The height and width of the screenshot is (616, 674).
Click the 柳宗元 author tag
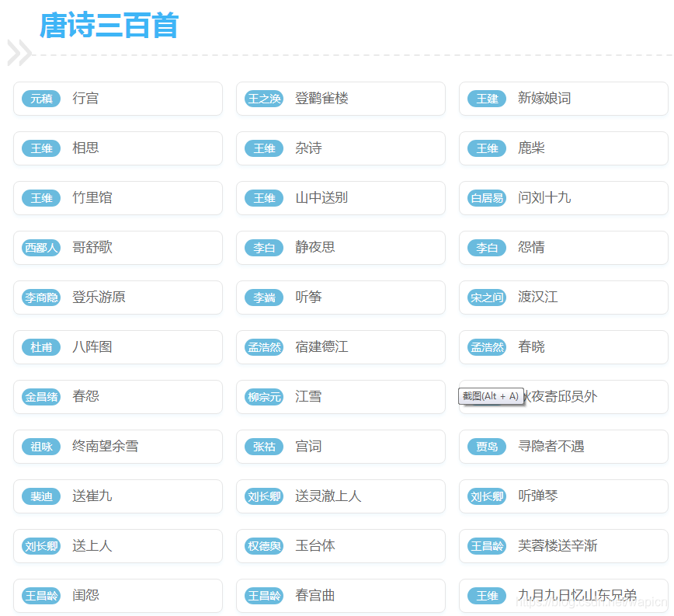click(264, 397)
